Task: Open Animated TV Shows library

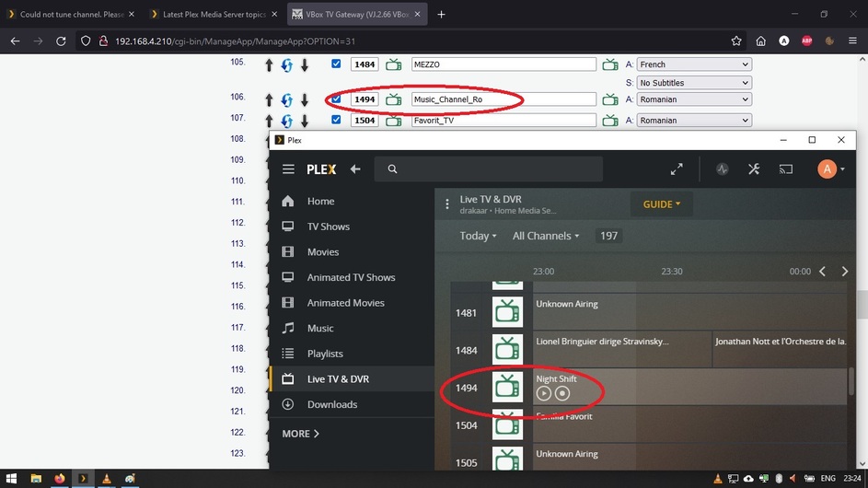Action: tap(353, 277)
